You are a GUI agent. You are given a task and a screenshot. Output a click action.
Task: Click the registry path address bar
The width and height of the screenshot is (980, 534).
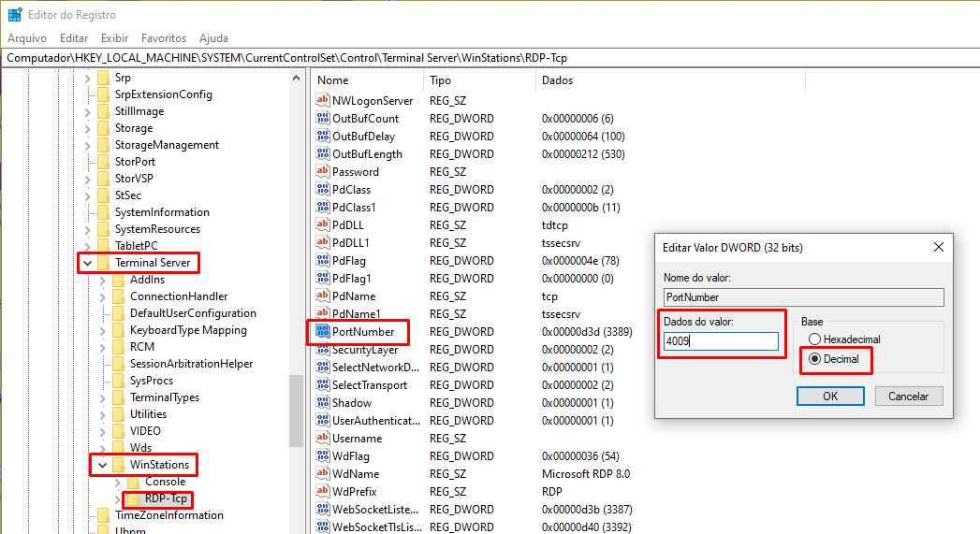[x=490, y=58]
